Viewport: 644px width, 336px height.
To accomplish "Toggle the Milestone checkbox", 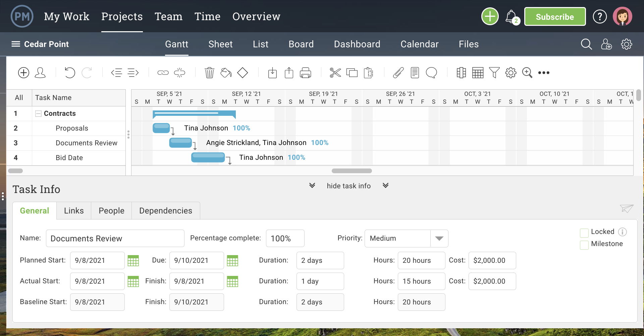I will point(584,245).
